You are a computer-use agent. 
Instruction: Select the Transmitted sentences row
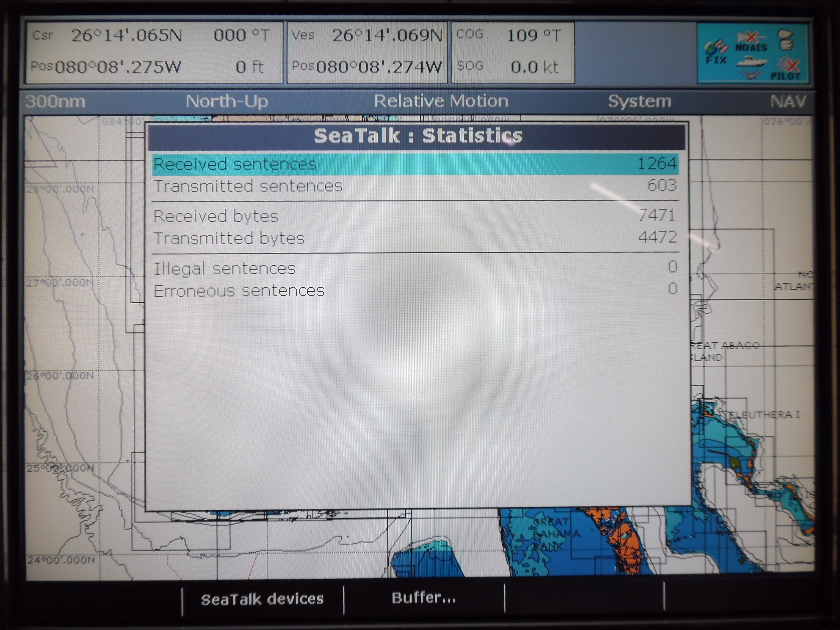click(415, 186)
